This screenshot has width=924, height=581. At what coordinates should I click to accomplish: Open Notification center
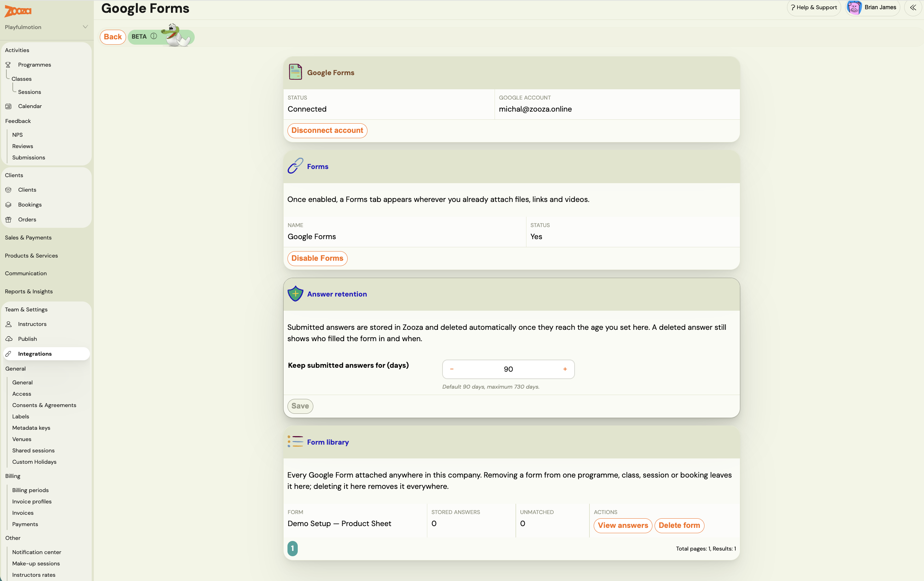(37, 552)
